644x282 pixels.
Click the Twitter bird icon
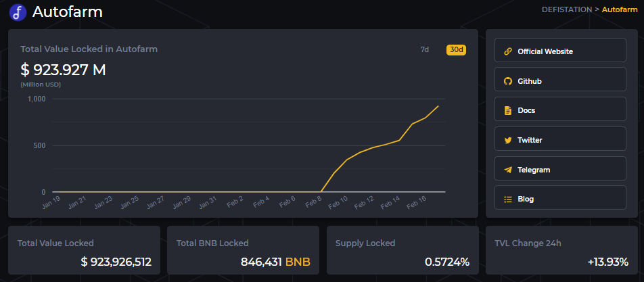click(507, 141)
